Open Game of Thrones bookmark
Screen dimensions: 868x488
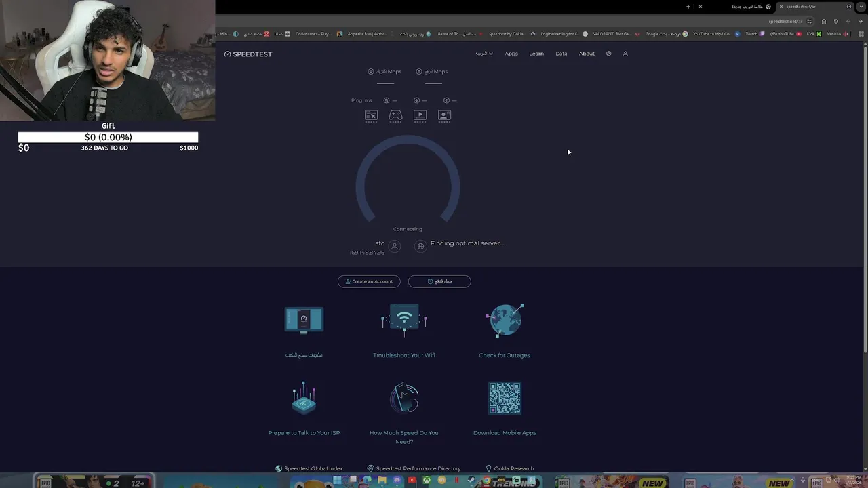point(460,34)
